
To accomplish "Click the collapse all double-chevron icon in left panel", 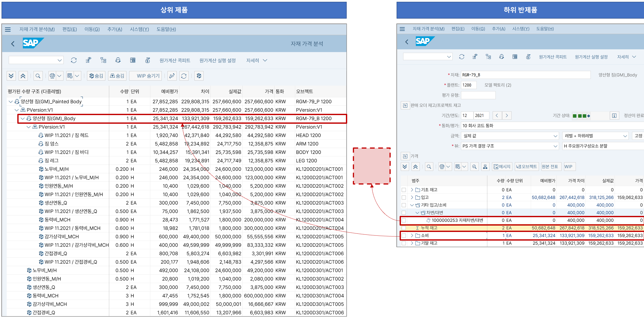I will tap(23, 76).
